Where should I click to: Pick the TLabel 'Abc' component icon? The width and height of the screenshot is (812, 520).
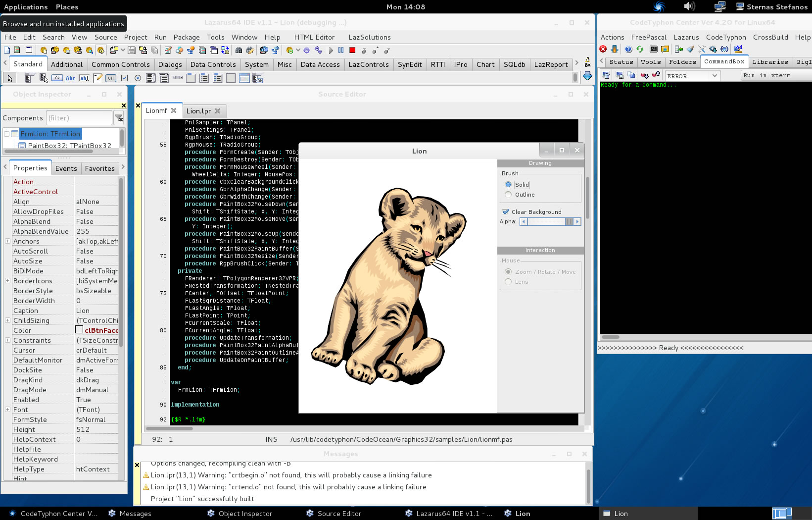(70, 78)
